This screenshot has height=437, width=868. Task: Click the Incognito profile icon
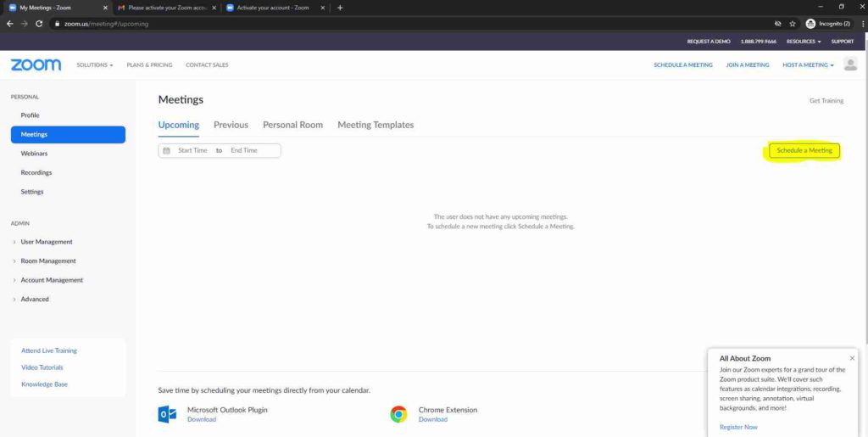[x=811, y=24]
